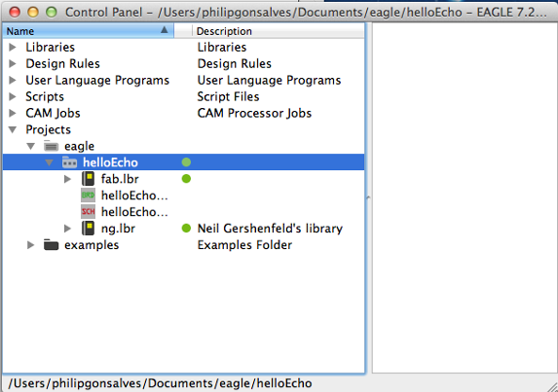This screenshot has height=392, width=558.
Task: Click 'Neil Gershenfeld's library' description text
Action: (270, 229)
